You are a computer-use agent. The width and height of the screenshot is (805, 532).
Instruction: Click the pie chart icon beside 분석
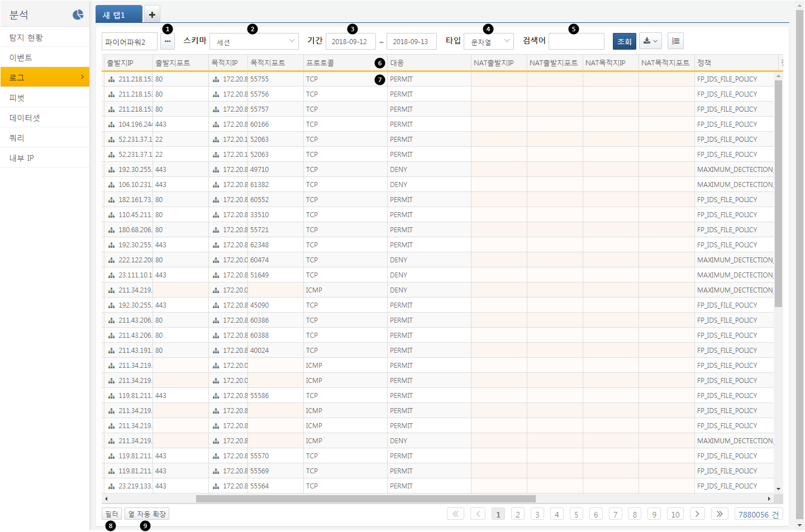pos(78,15)
